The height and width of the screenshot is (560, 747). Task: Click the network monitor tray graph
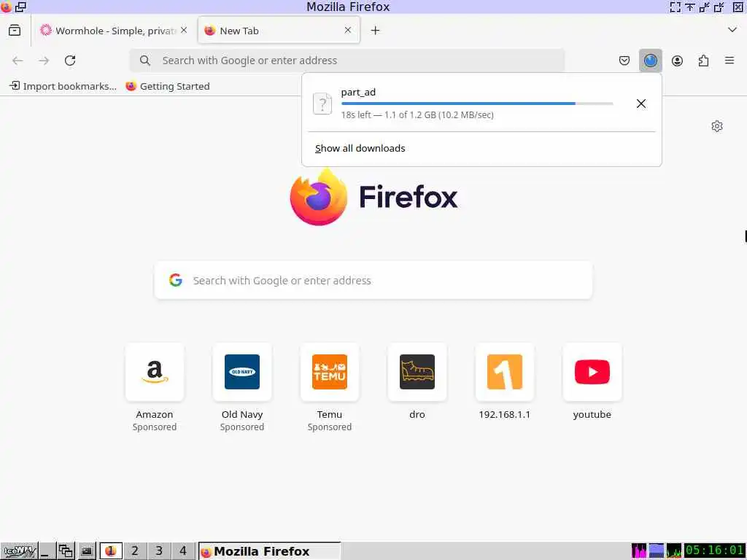[x=673, y=551]
